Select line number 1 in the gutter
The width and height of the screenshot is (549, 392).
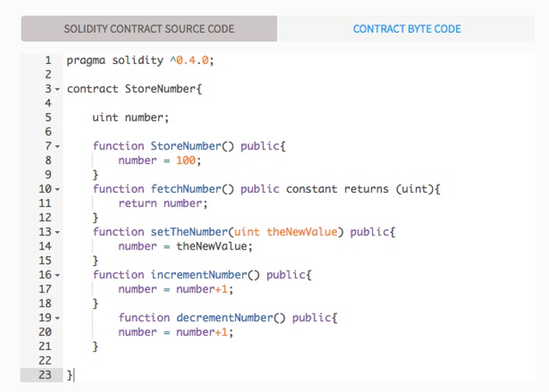click(x=48, y=61)
